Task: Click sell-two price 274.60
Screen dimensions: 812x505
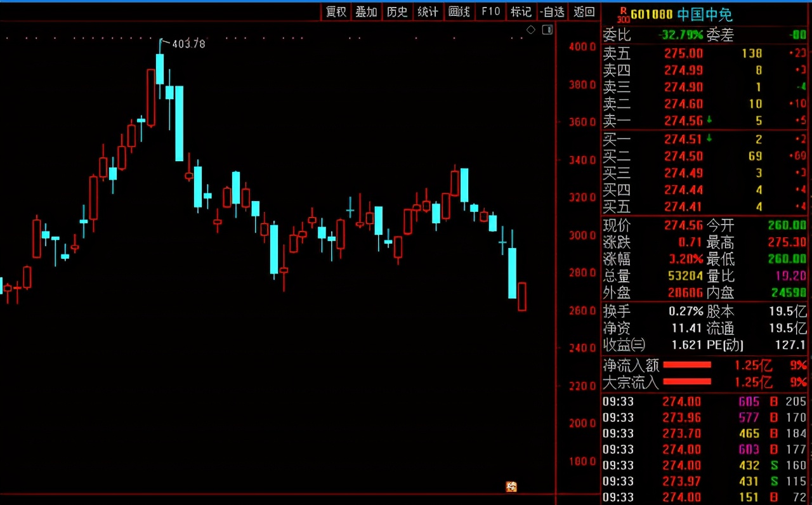Action: pyautogui.click(x=683, y=104)
